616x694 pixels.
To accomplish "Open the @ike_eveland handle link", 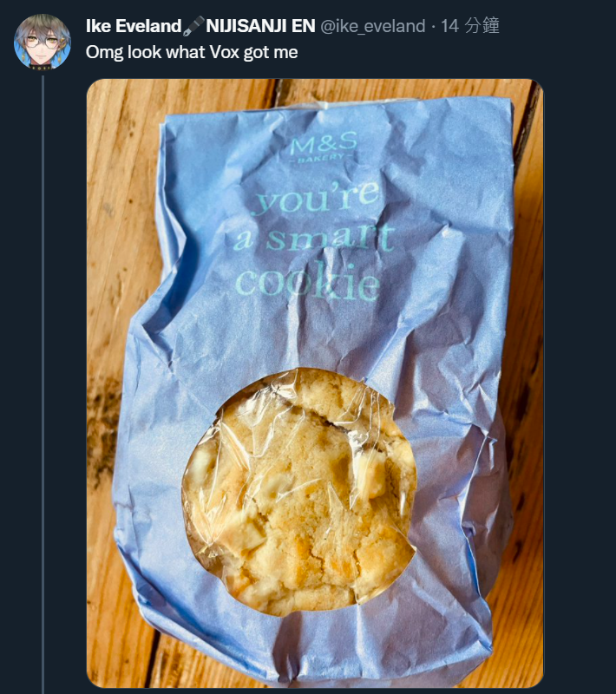I will (372, 26).
